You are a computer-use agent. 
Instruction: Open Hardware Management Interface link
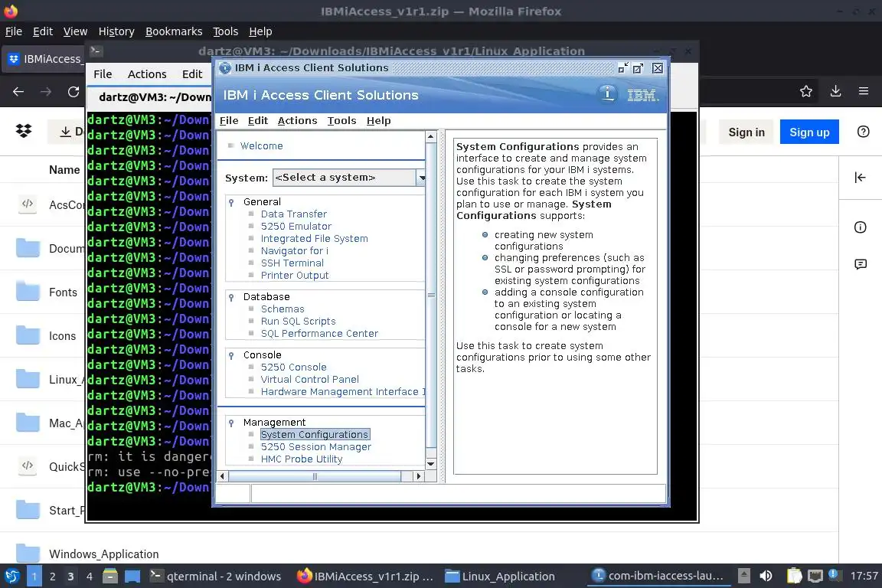(342, 392)
